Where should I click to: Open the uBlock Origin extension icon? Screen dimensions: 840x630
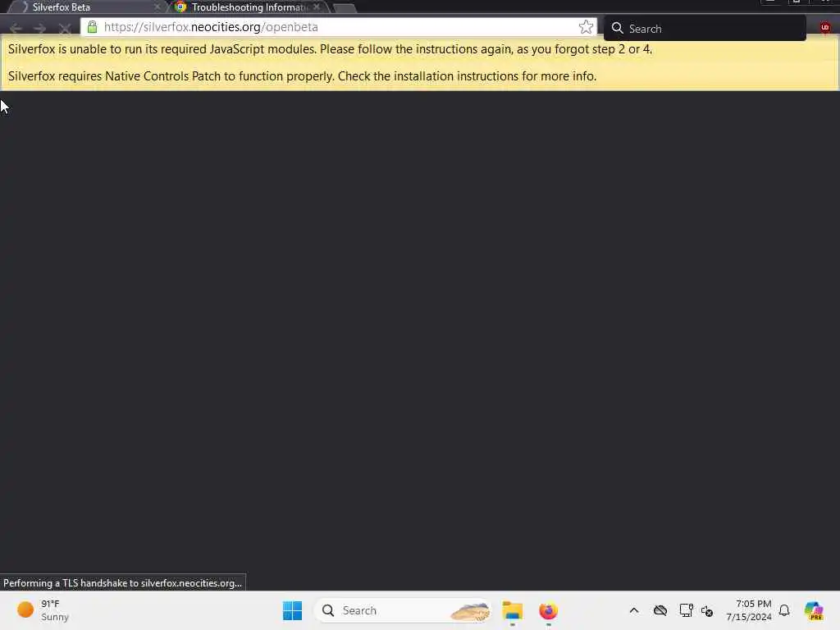pos(825,27)
